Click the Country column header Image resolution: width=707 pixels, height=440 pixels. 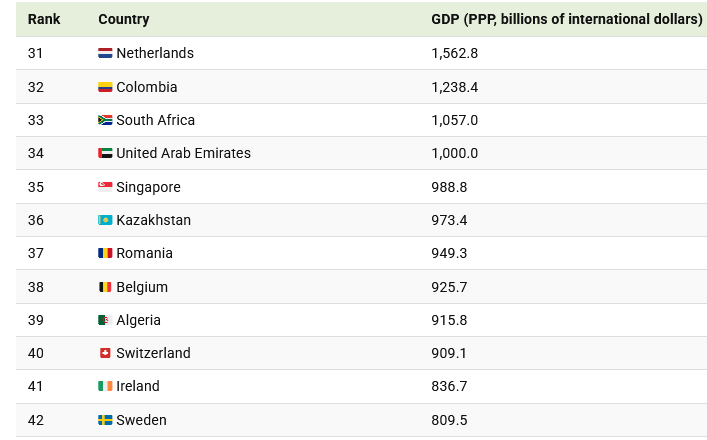pyautogui.click(x=124, y=19)
